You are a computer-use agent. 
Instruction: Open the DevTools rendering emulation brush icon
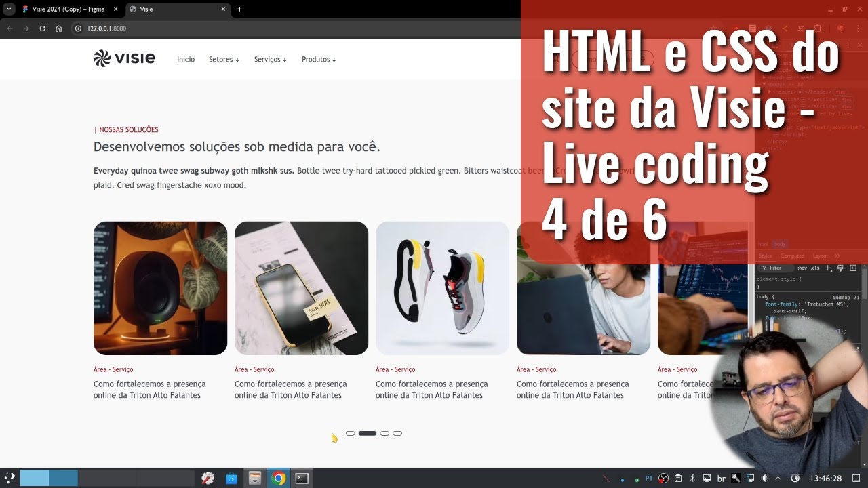tap(840, 268)
